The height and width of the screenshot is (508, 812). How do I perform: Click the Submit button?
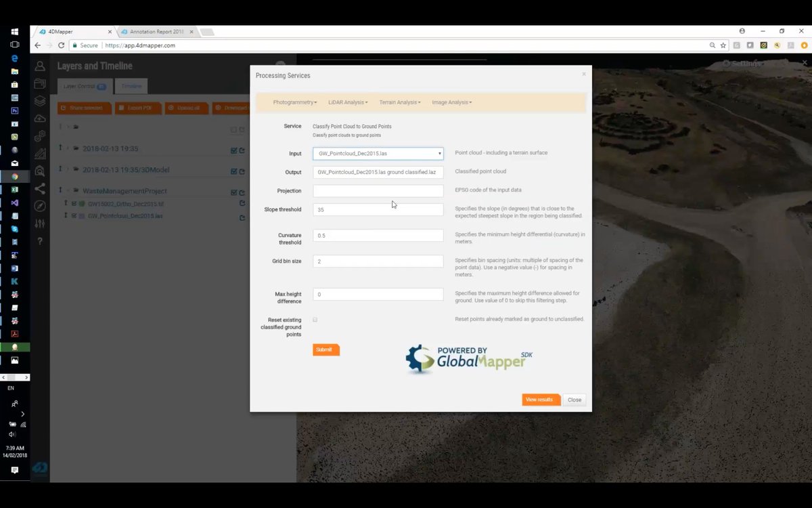(x=325, y=350)
